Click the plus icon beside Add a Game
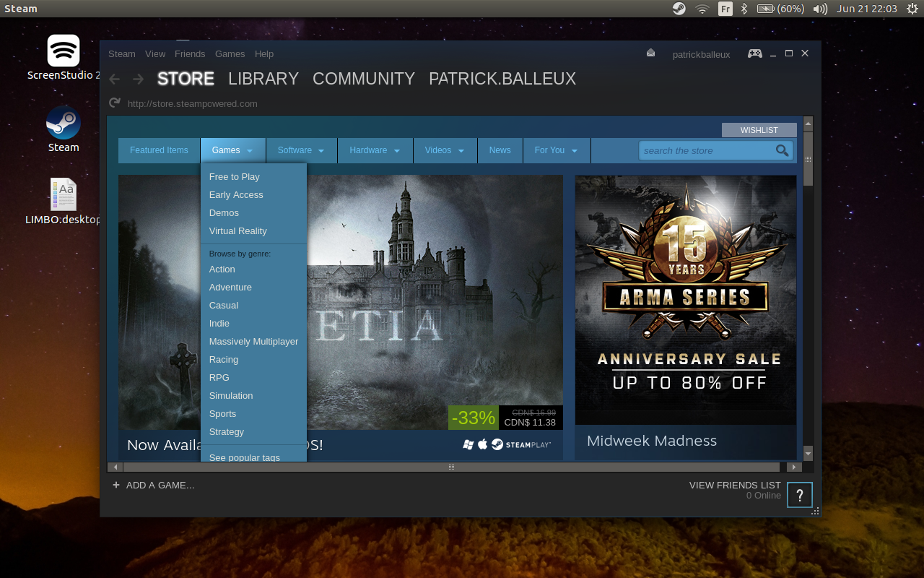The height and width of the screenshot is (578, 924). pos(116,485)
